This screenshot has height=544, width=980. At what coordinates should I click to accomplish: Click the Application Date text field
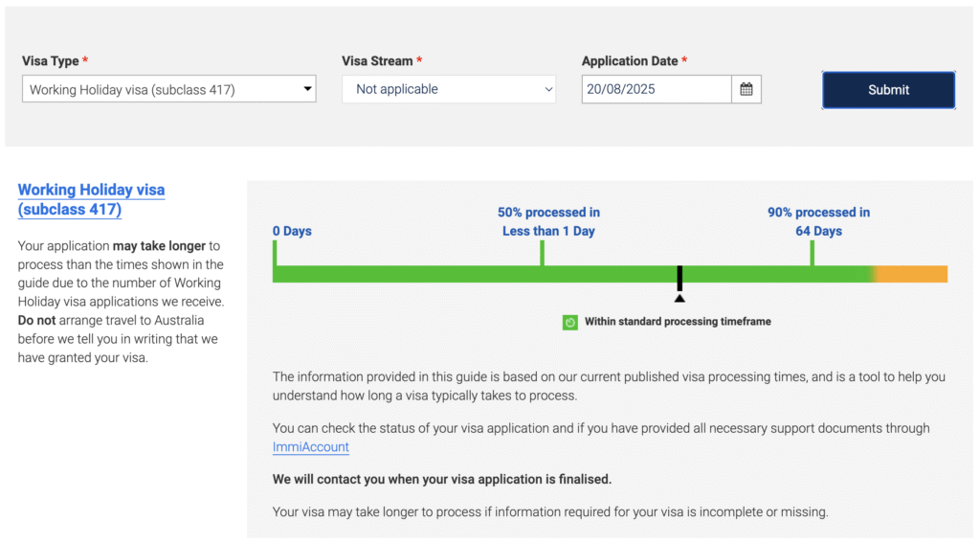tap(657, 89)
